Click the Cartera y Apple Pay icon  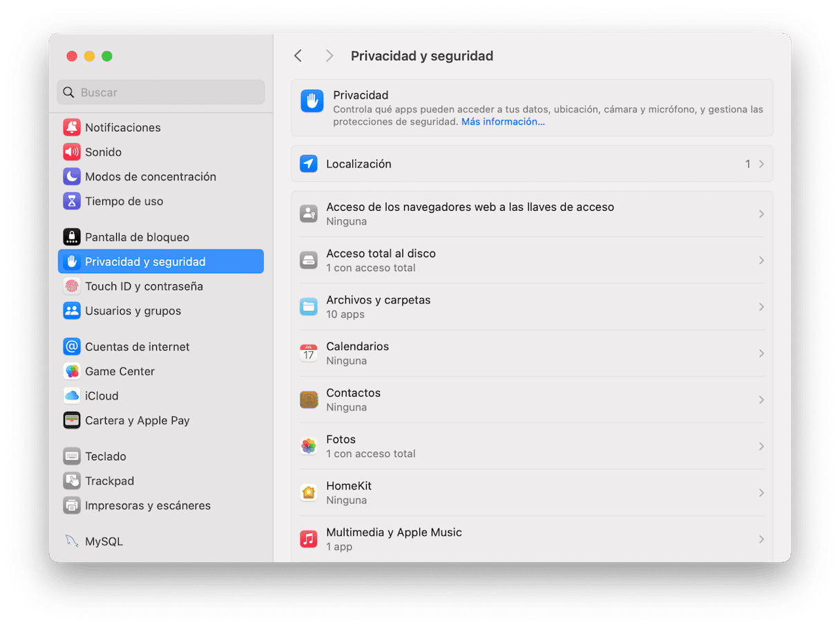point(72,420)
